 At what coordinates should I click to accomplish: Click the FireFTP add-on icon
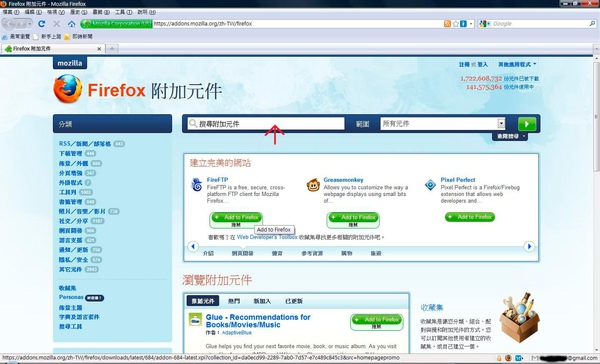(x=197, y=185)
